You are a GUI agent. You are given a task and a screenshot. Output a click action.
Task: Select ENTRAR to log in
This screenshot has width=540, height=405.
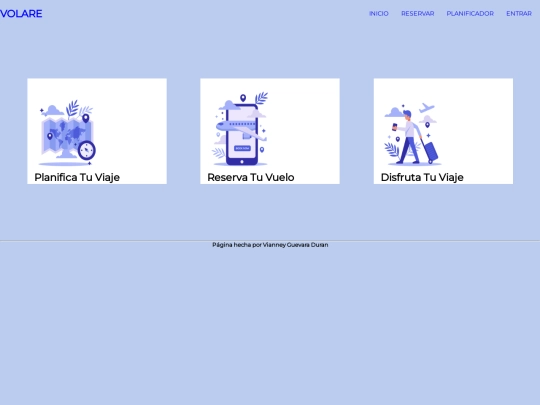click(519, 13)
